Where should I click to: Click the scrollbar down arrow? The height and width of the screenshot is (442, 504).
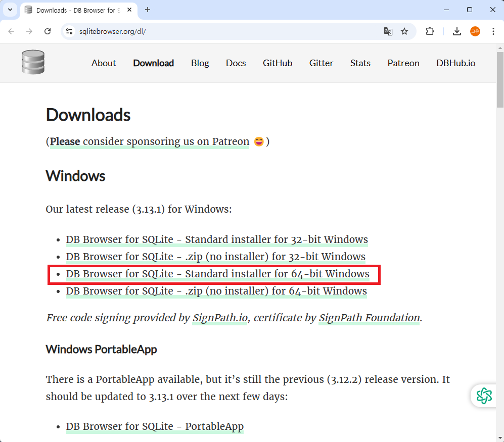pos(500,438)
